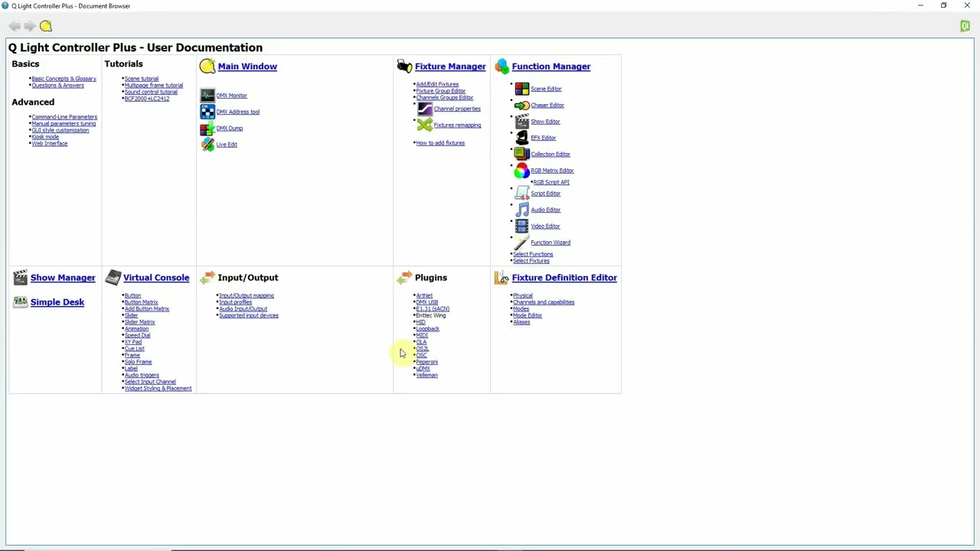Click the EFX Editor moving-head icon
The height and width of the screenshot is (551, 980).
pyautogui.click(x=521, y=138)
